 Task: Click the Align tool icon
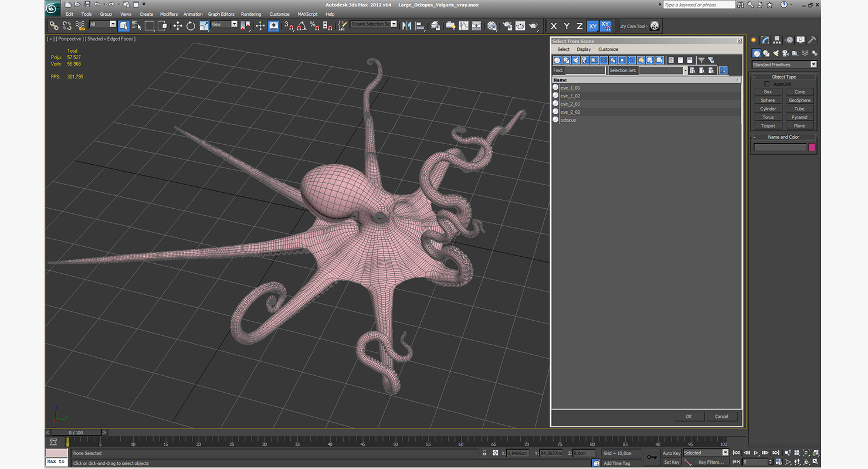coord(420,26)
